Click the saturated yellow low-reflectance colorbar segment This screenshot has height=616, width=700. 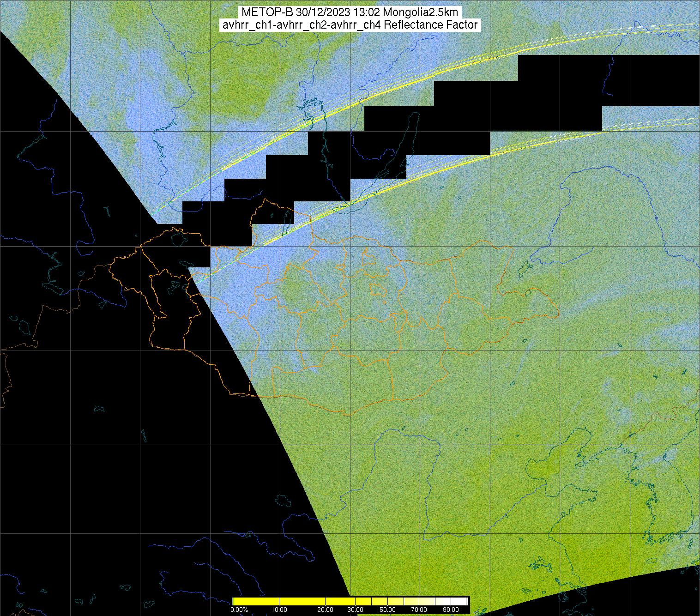(256, 601)
